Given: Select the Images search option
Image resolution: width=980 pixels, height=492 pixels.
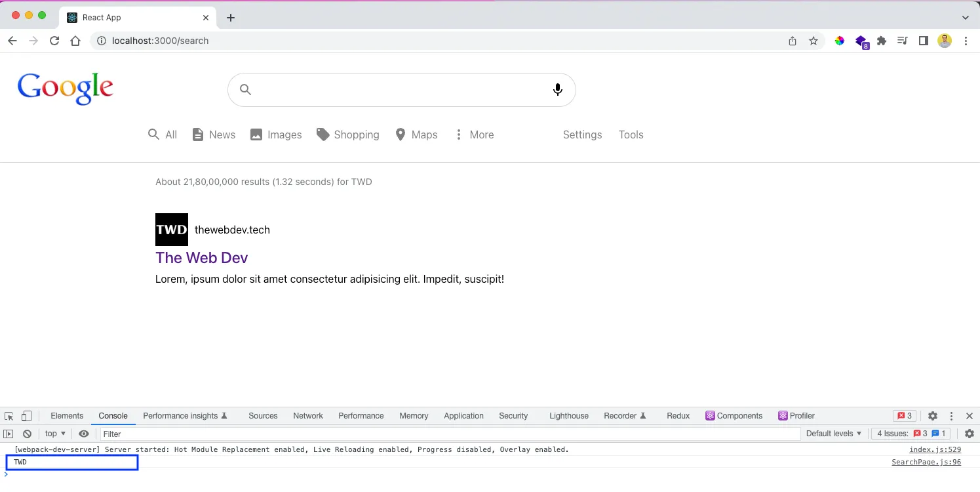Looking at the screenshot, I should pos(276,134).
